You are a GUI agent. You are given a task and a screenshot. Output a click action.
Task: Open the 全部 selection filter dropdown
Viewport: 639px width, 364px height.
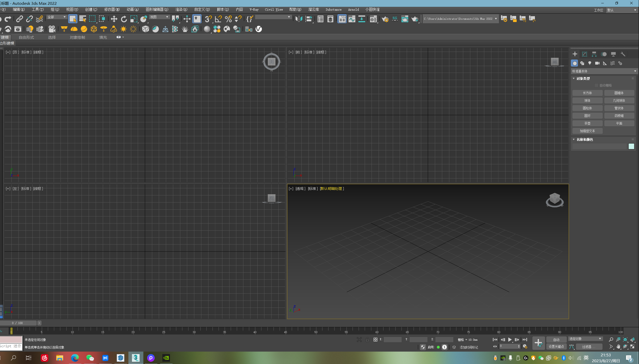(x=56, y=17)
